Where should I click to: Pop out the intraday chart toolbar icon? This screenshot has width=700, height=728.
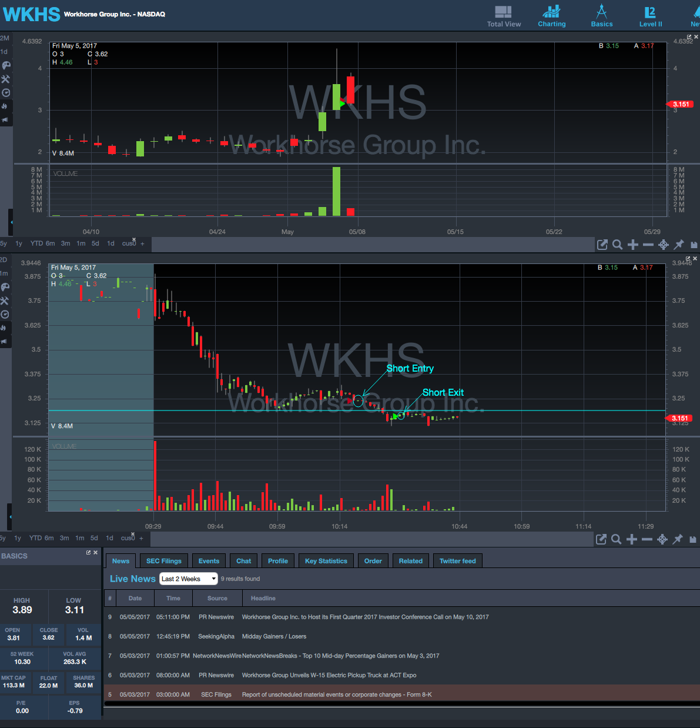point(601,539)
